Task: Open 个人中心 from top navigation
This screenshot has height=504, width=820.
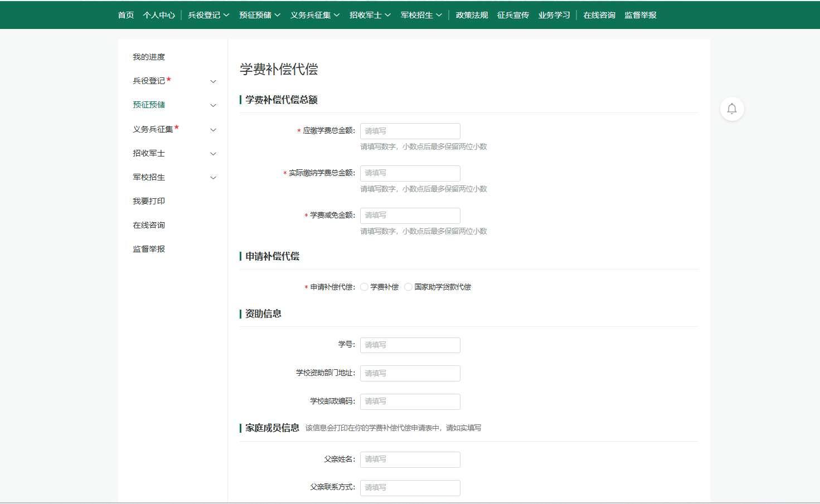Action: pyautogui.click(x=159, y=15)
